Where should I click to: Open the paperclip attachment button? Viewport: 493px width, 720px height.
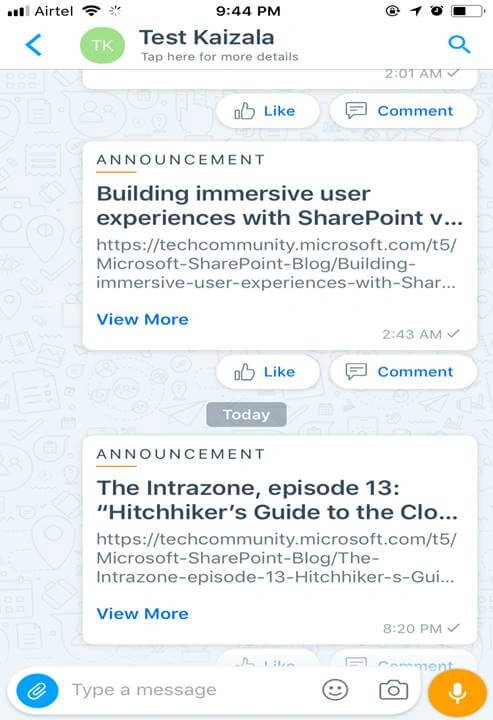[x=37, y=690]
